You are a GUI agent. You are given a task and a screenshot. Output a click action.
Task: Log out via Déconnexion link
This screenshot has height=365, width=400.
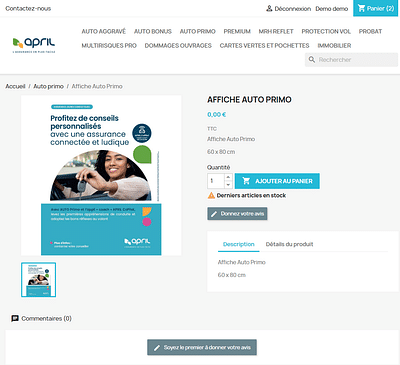[292, 9]
